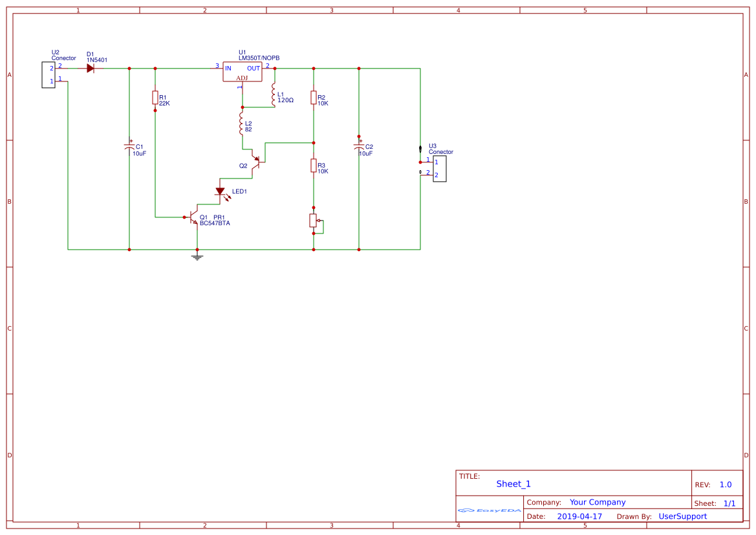Select the ground symbol below Q1

point(196,256)
